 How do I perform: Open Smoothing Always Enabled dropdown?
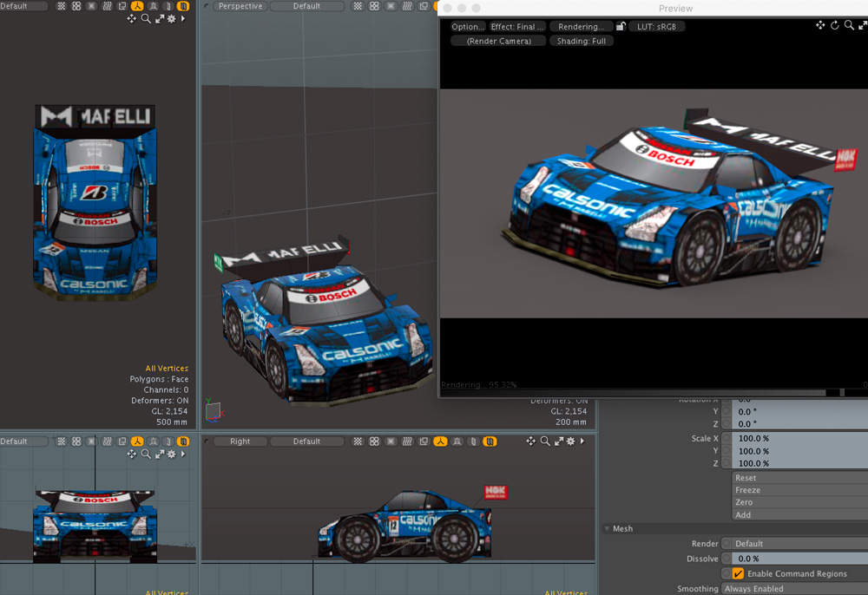794,588
